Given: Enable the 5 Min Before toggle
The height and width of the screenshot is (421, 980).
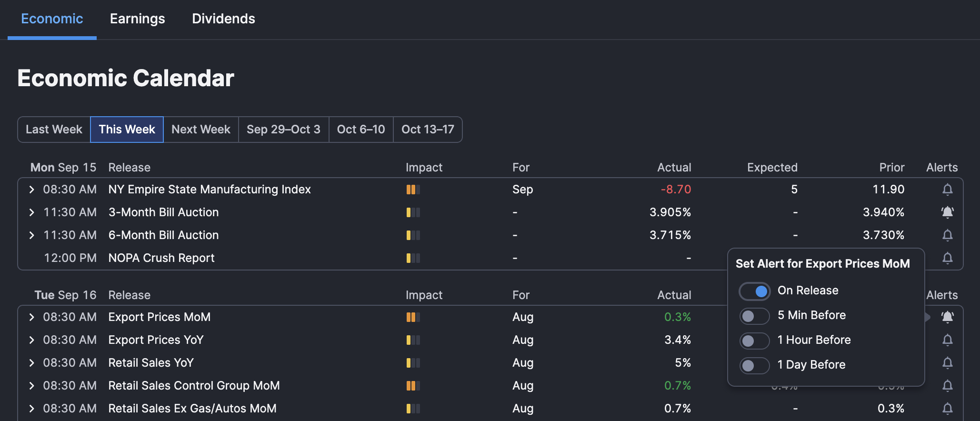Looking at the screenshot, I should (754, 316).
